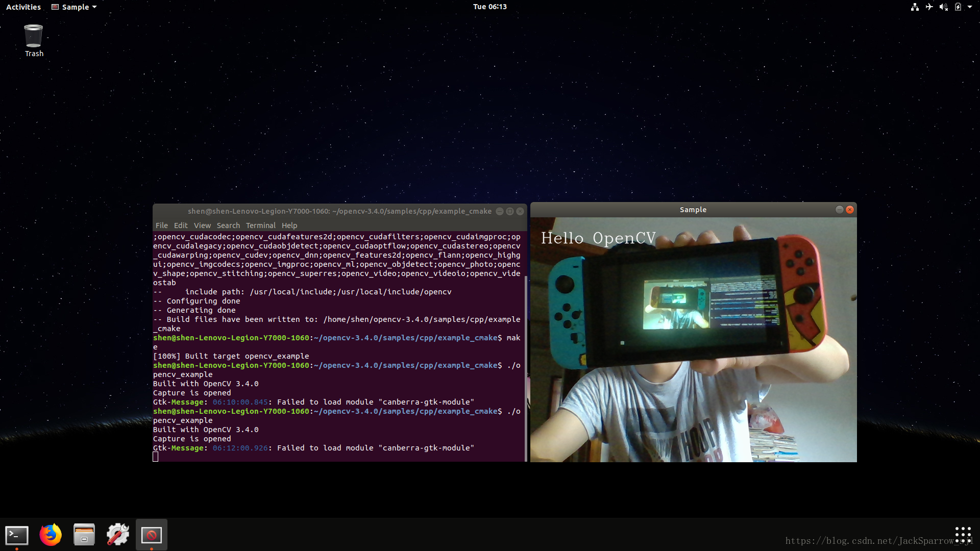The height and width of the screenshot is (551, 980).
Task: Click the battery status icon
Action: click(x=958, y=7)
